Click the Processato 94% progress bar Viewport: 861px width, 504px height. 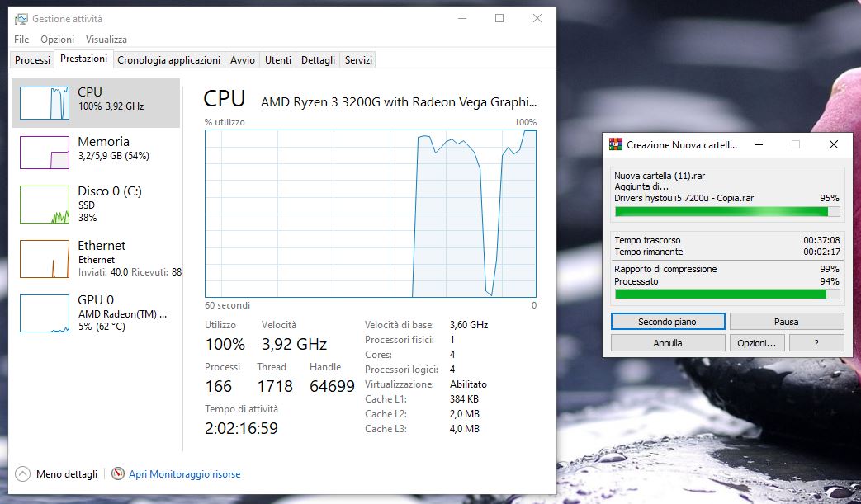coord(727,294)
